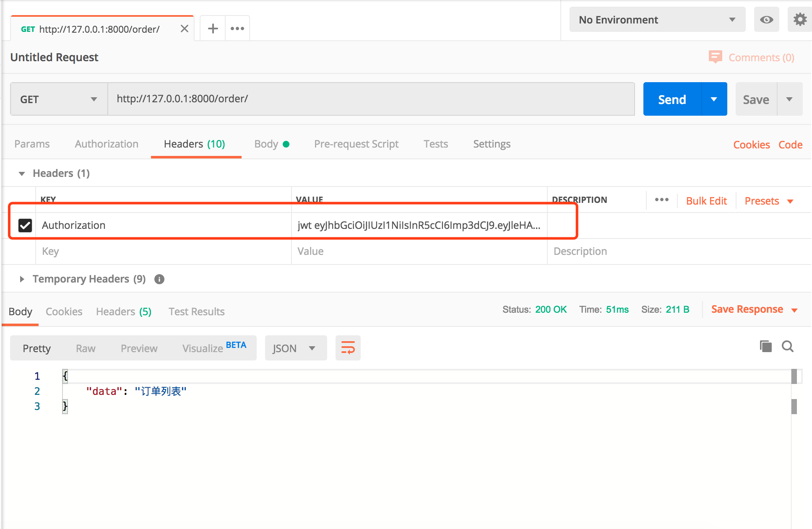The height and width of the screenshot is (529, 812).
Task: Open the environment settings gear icon
Action: (800, 20)
